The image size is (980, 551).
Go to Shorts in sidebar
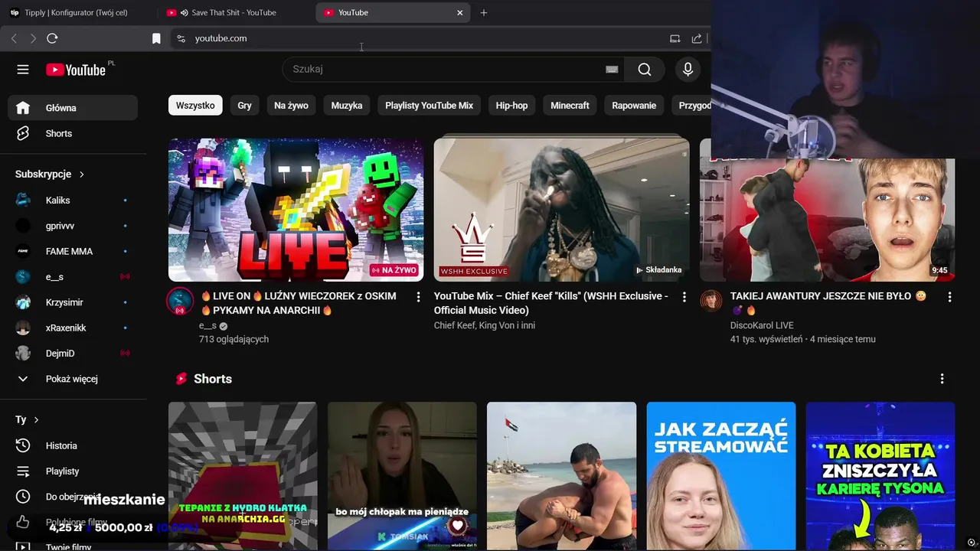point(73,133)
